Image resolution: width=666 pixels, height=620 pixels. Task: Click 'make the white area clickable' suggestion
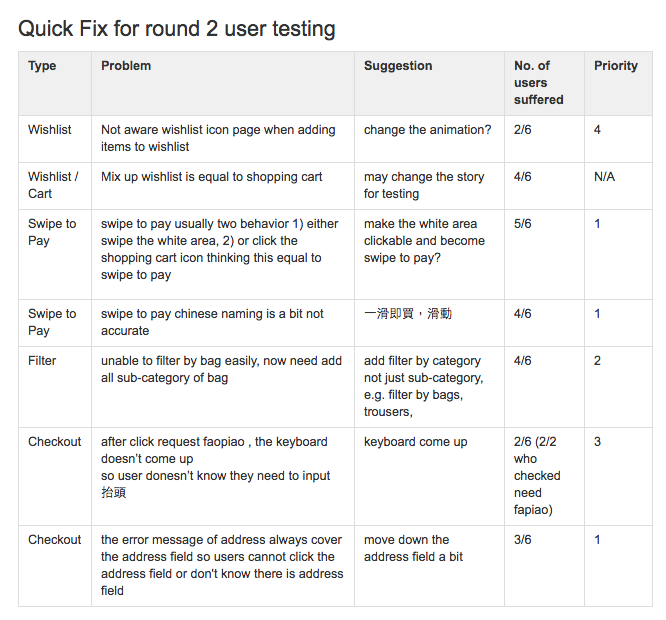429,254
